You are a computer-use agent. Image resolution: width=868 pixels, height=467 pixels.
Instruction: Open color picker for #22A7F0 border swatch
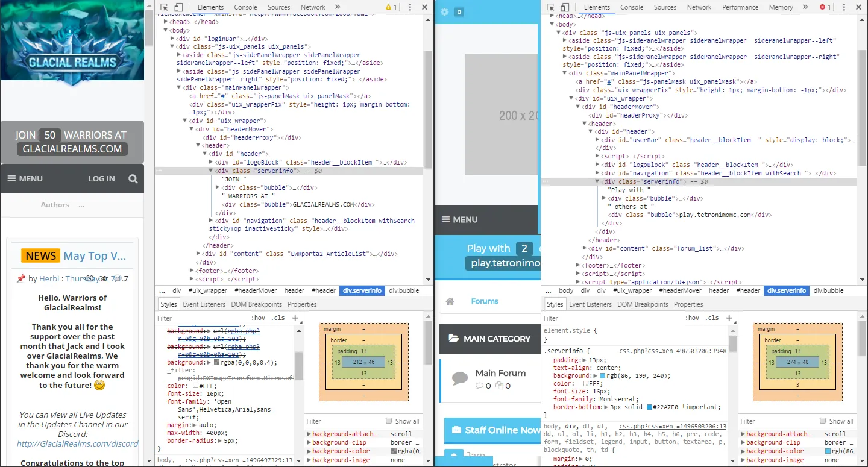click(649, 407)
